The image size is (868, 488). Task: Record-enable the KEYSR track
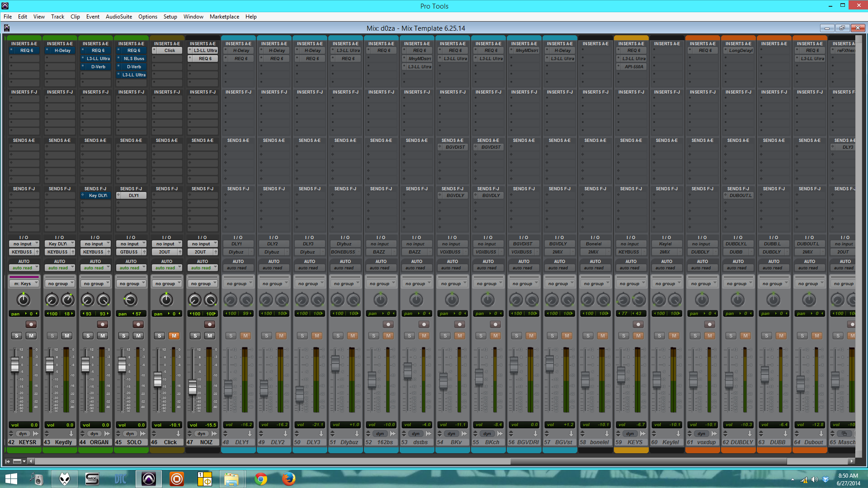click(x=31, y=324)
